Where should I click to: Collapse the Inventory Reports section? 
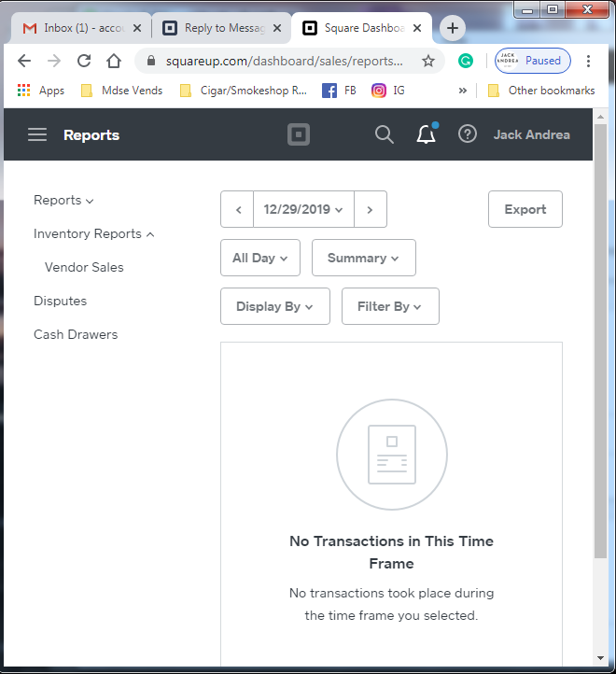93,233
